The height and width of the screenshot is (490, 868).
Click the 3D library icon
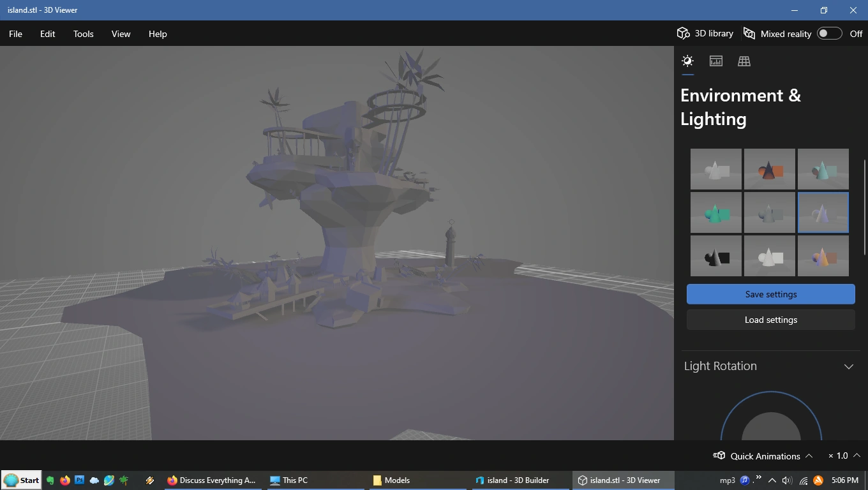click(x=683, y=33)
